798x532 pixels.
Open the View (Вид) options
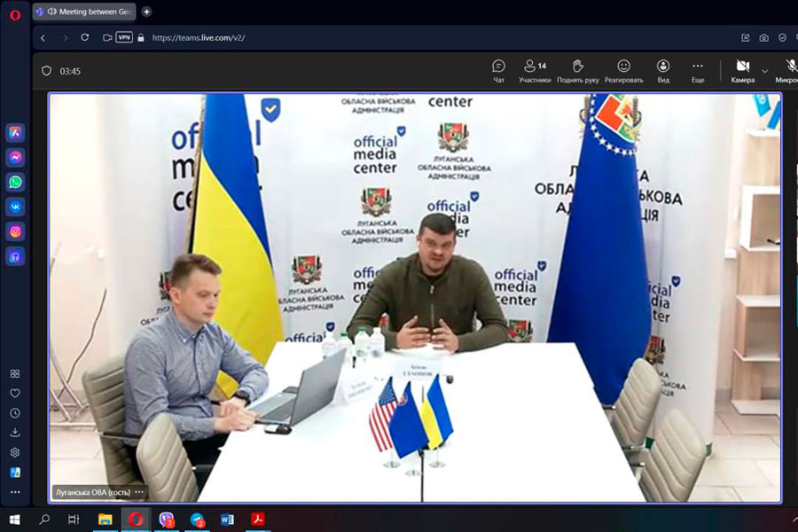tap(663, 71)
